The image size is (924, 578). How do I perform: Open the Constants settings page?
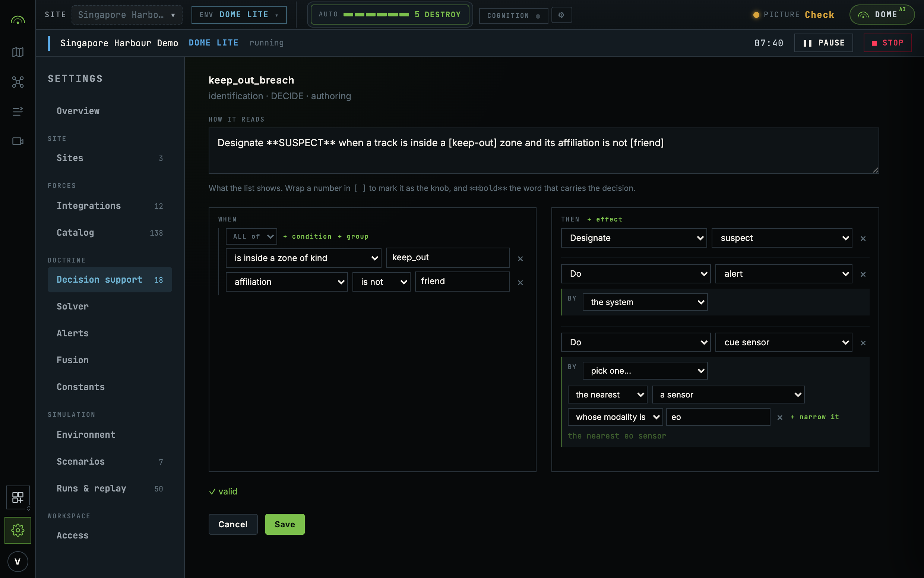(110, 387)
